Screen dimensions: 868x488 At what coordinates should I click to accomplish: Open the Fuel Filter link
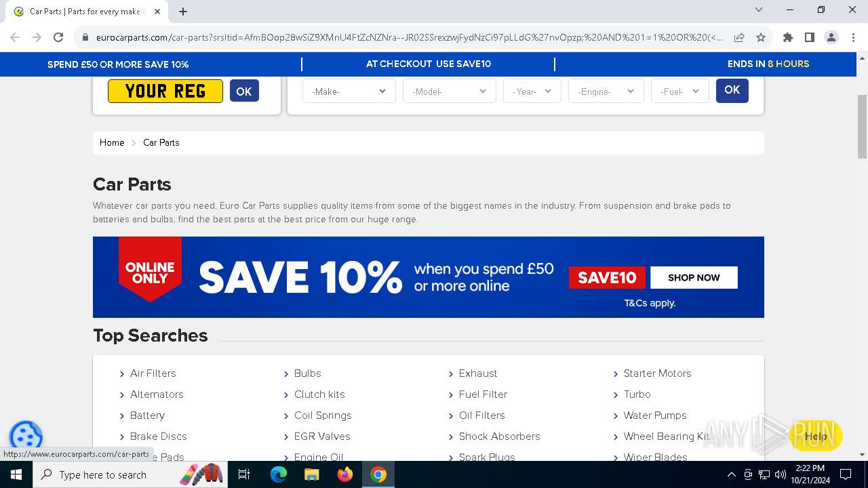pos(483,394)
